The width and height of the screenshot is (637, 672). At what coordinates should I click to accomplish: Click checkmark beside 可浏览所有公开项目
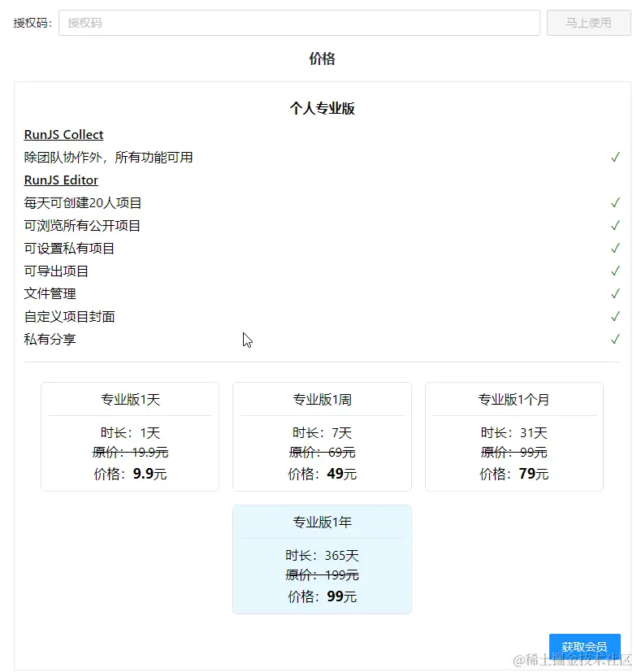pyautogui.click(x=615, y=225)
